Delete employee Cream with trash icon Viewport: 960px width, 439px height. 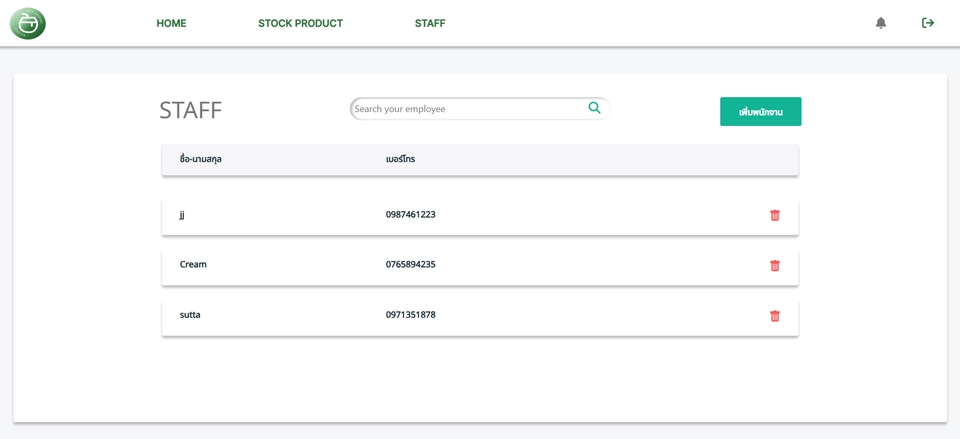click(775, 265)
